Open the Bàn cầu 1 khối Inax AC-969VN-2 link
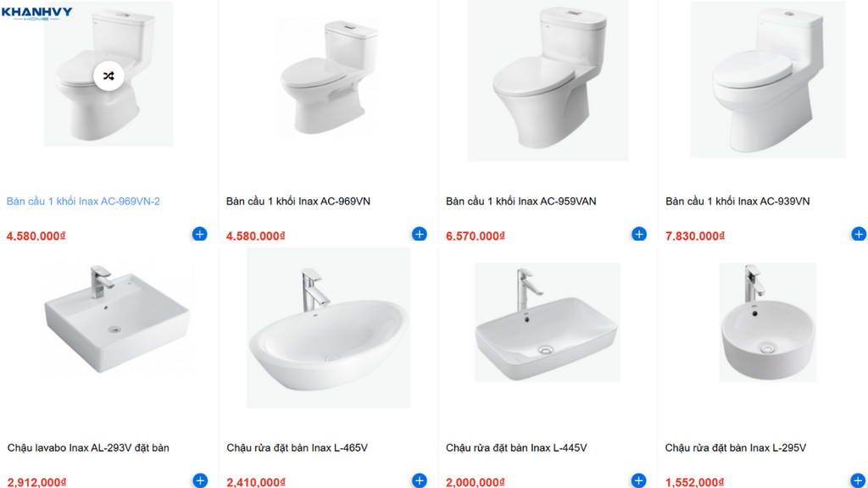Viewport: 868px width, 488px height. tap(83, 202)
